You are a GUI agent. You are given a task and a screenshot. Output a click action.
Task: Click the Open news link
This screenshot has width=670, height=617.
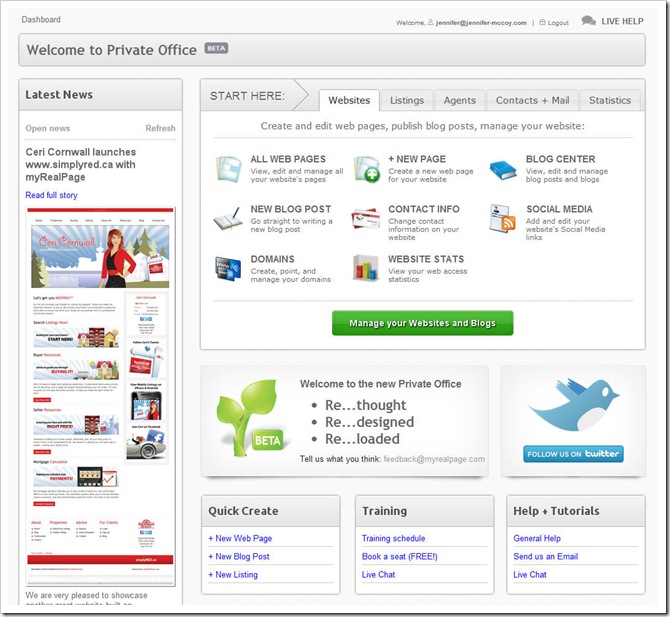coord(47,128)
